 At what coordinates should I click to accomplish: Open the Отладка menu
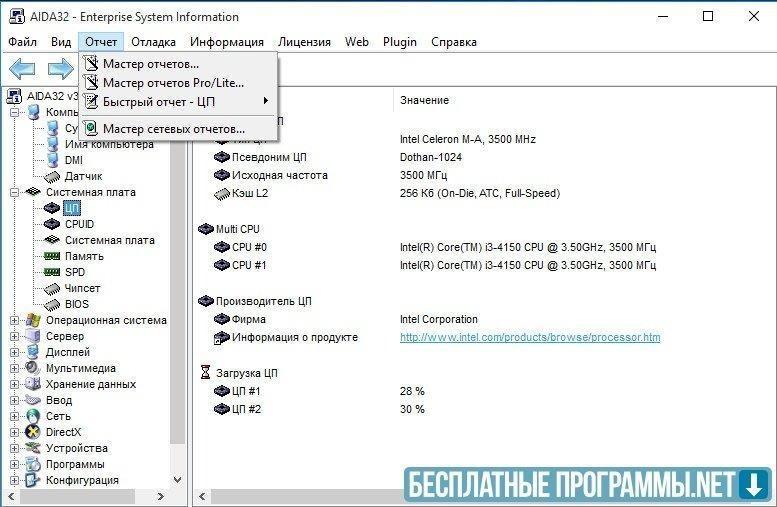[x=153, y=42]
